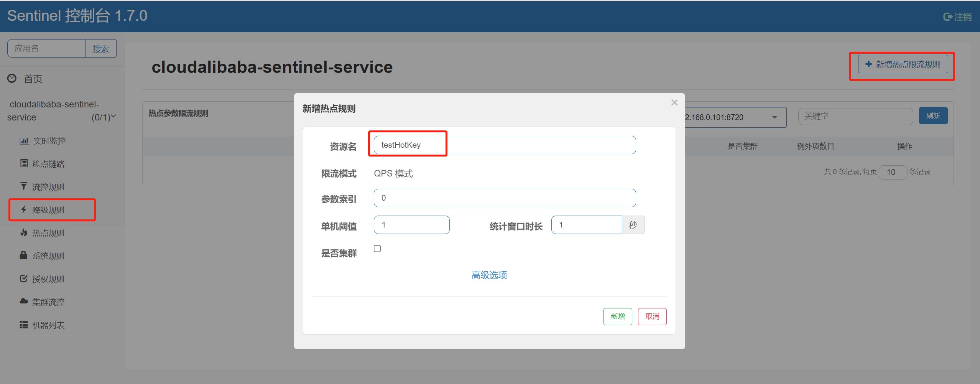Click the 单机阈值 input field
This screenshot has width=980, height=384.
click(411, 225)
